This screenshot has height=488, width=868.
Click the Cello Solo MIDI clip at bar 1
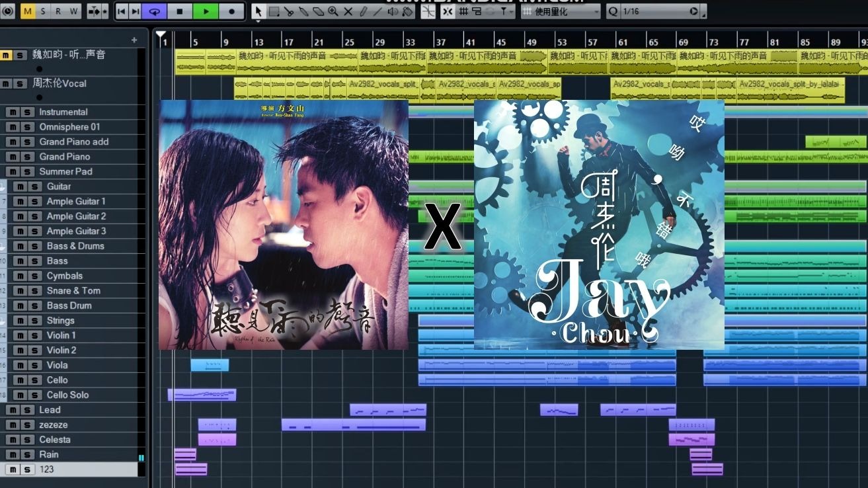click(202, 395)
